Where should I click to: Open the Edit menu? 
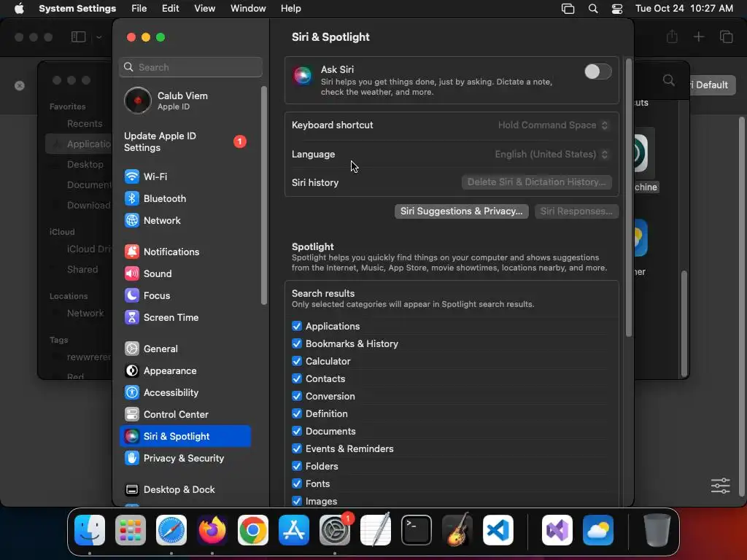[x=170, y=9]
